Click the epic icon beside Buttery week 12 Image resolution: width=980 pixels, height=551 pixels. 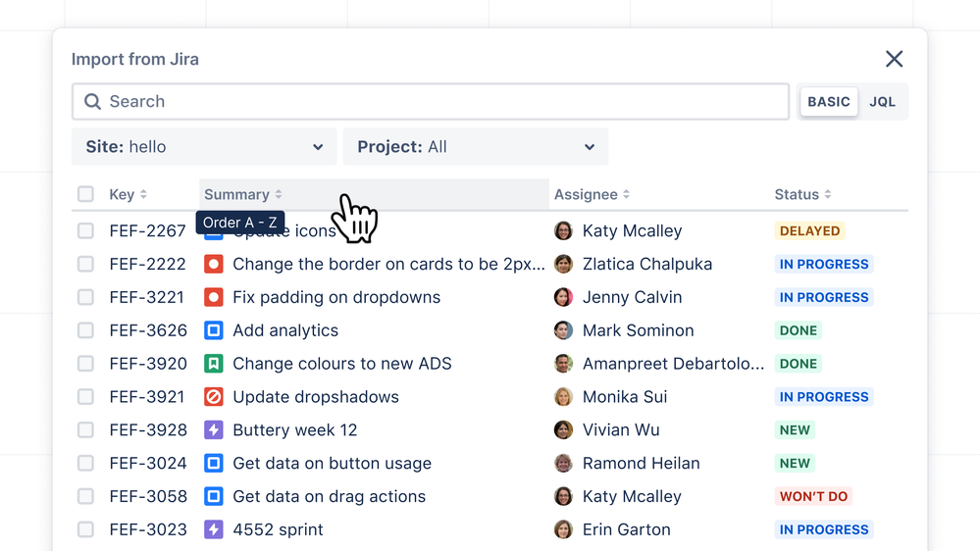click(x=214, y=429)
